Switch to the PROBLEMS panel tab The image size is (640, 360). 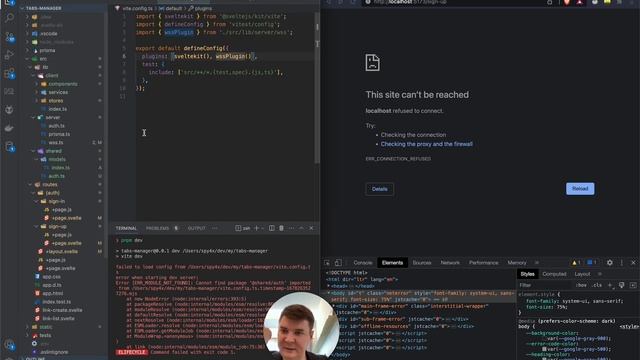(158, 228)
